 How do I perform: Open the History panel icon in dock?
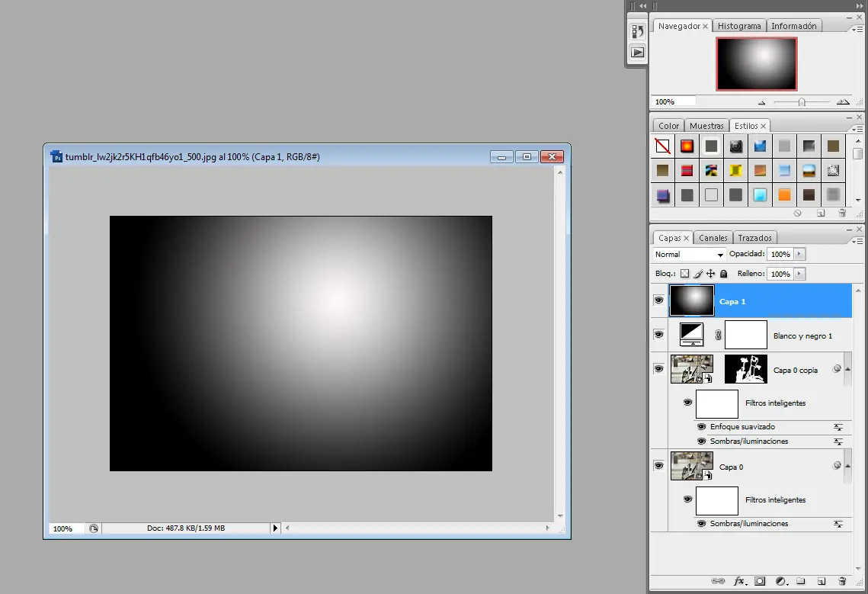(x=638, y=31)
